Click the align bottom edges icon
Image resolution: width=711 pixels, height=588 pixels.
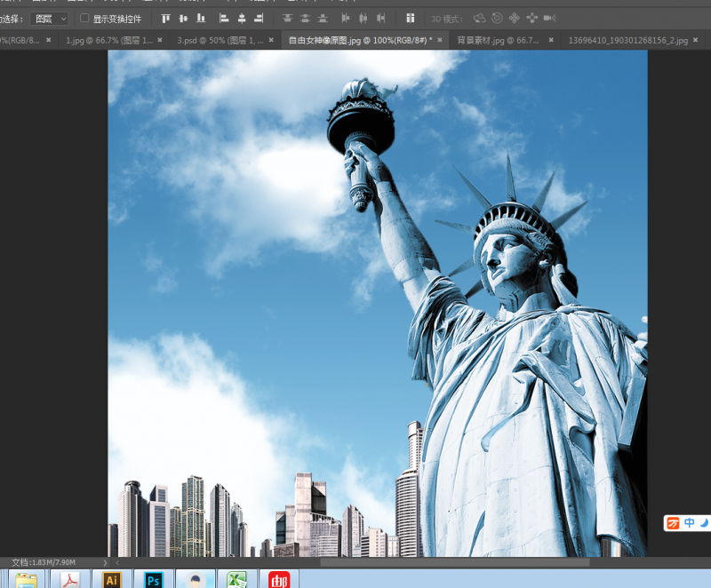click(x=201, y=18)
